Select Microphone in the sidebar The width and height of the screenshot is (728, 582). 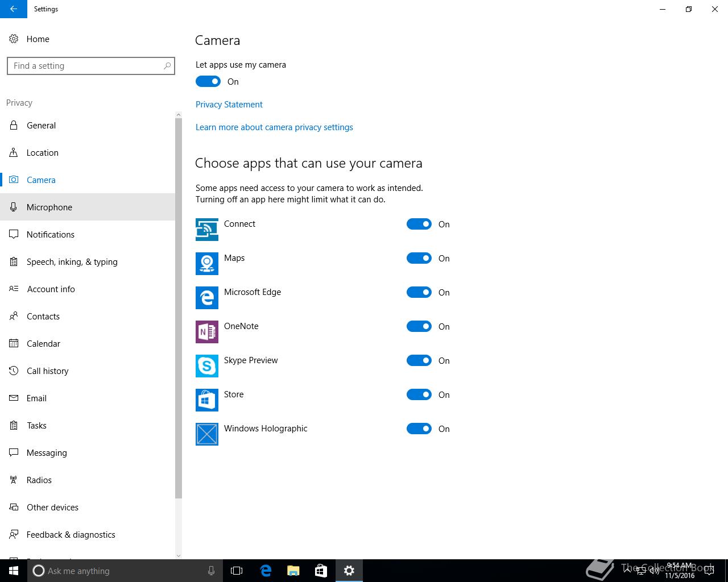click(x=88, y=207)
